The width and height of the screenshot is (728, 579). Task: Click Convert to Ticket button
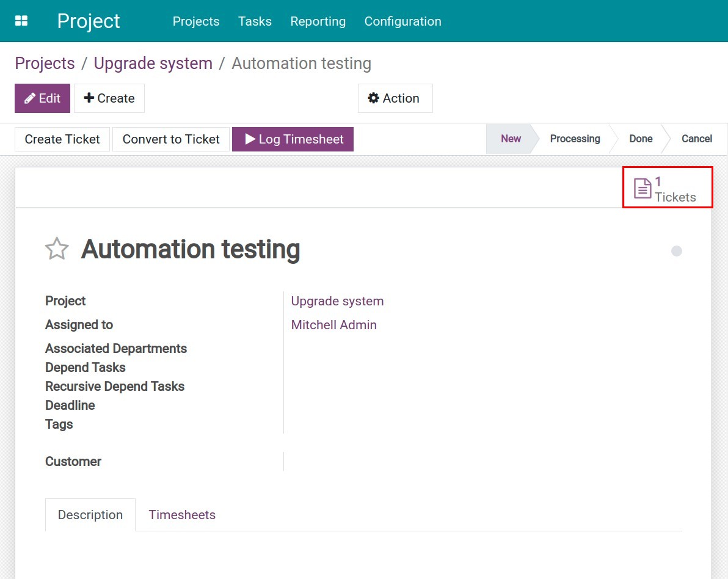[171, 139]
